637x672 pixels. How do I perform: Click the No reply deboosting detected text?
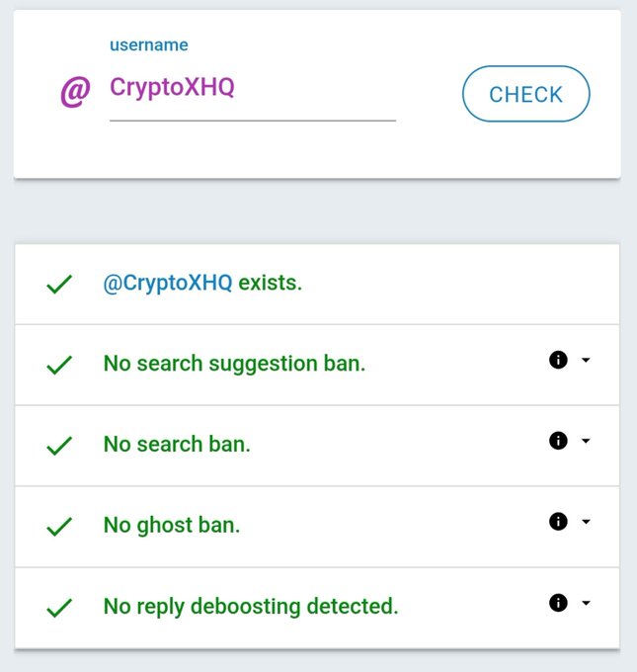coord(251,607)
